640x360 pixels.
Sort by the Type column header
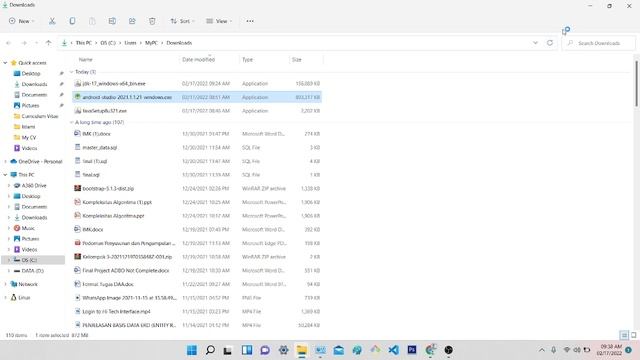pos(247,60)
